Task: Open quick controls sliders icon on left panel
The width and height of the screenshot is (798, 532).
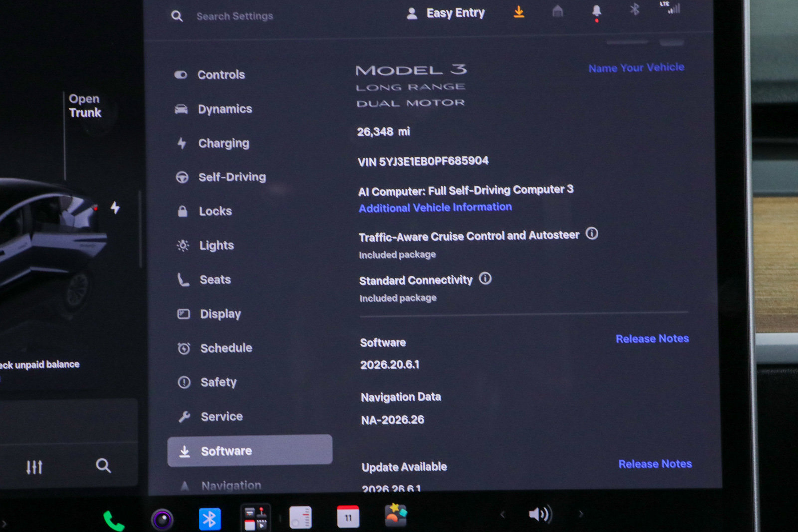Action: click(34, 467)
